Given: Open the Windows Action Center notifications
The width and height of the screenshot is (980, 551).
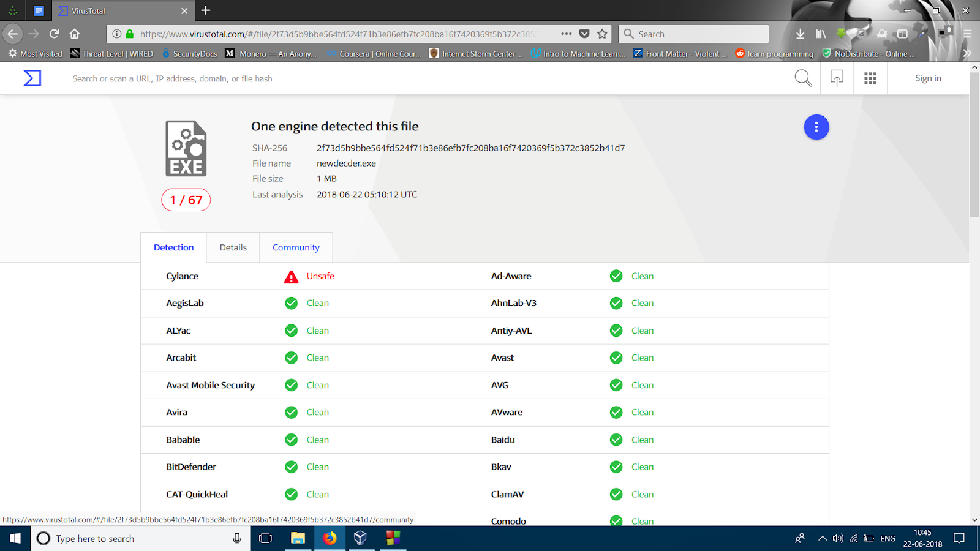Looking at the screenshot, I should (959, 539).
